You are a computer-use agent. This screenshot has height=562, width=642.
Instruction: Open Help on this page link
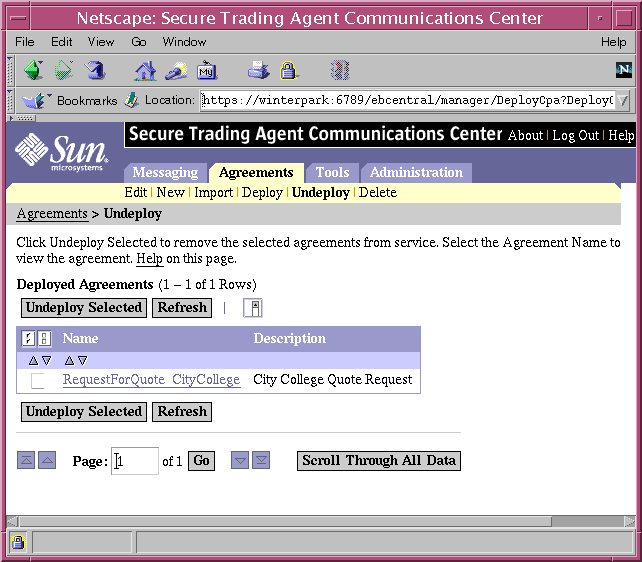click(149, 259)
